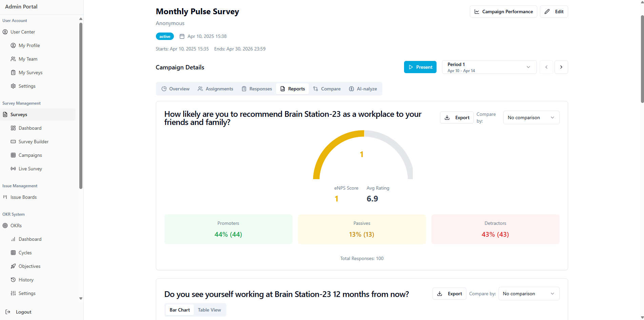The height and width of the screenshot is (320, 644).
Task: Open the Period 1 date range dropdown
Action: pyautogui.click(x=489, y=67)
